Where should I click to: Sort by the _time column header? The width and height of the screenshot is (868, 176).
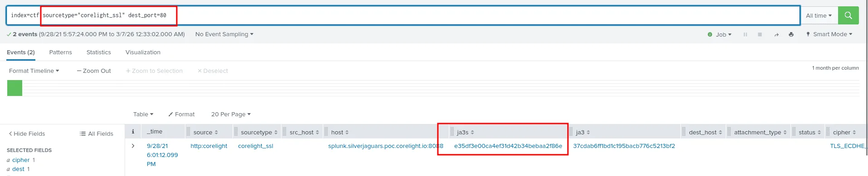point(155,132)
